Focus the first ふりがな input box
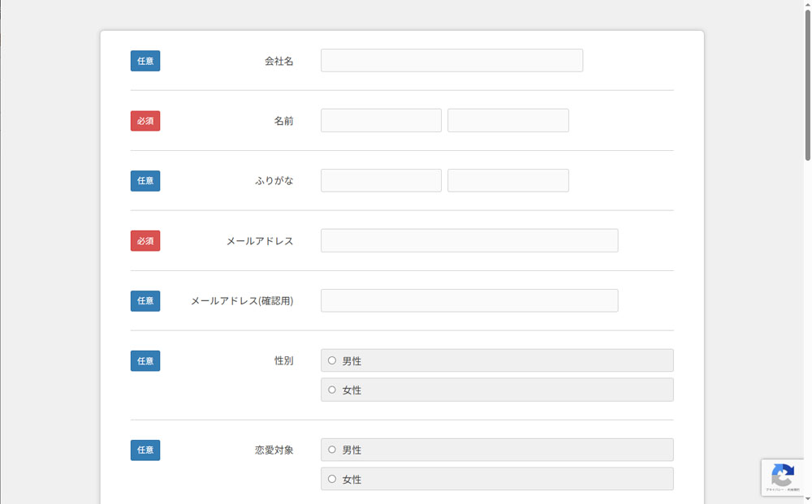The image size is (812, 504). [x=381, y=181]
